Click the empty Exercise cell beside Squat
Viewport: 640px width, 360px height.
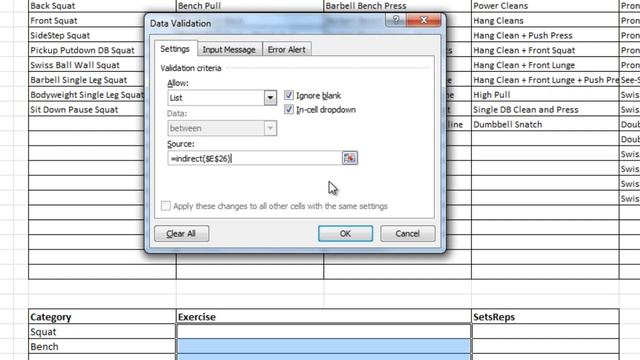click(324, 331)
